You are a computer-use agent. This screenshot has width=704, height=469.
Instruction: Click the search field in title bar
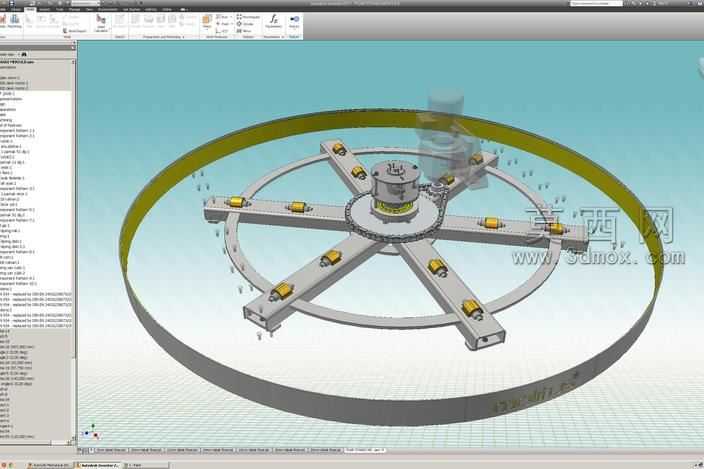click(x=596, y=3)
